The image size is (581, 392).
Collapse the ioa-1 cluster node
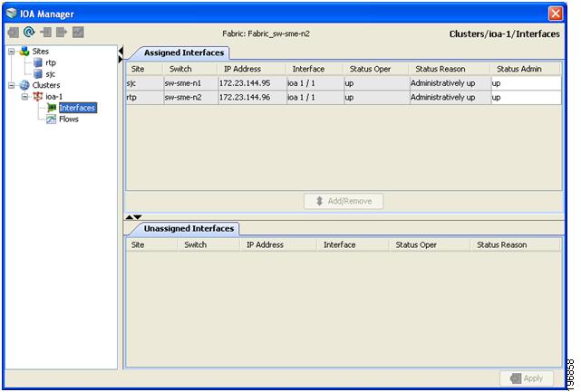point(24,97)
